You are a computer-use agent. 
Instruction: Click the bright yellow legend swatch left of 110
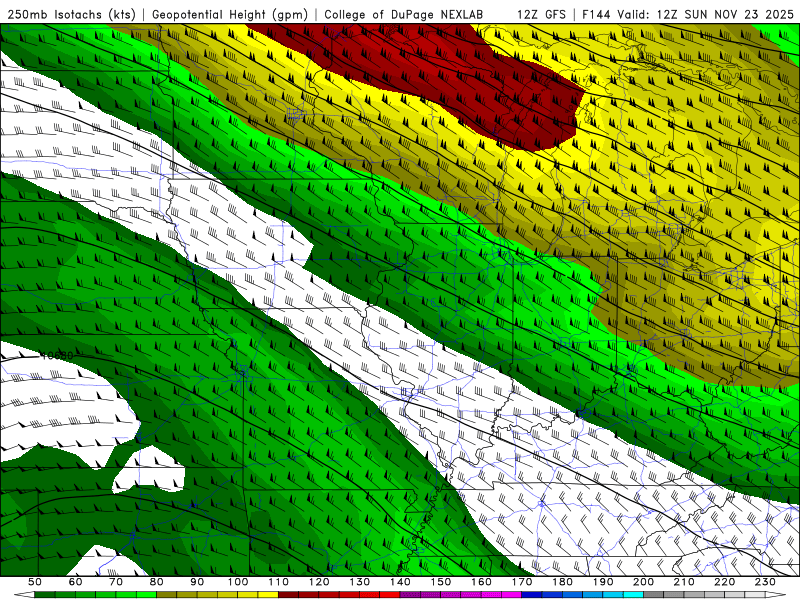click(x=268, y=595)
